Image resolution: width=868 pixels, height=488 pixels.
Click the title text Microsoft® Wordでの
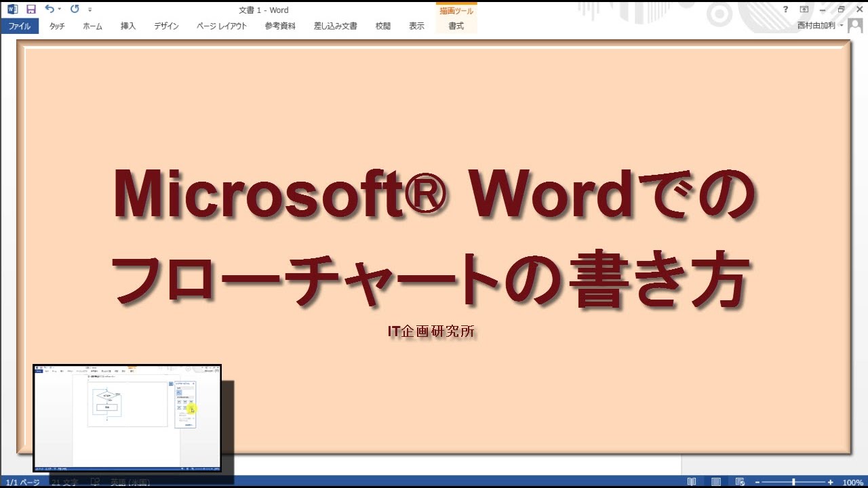[x=433, y=193]
